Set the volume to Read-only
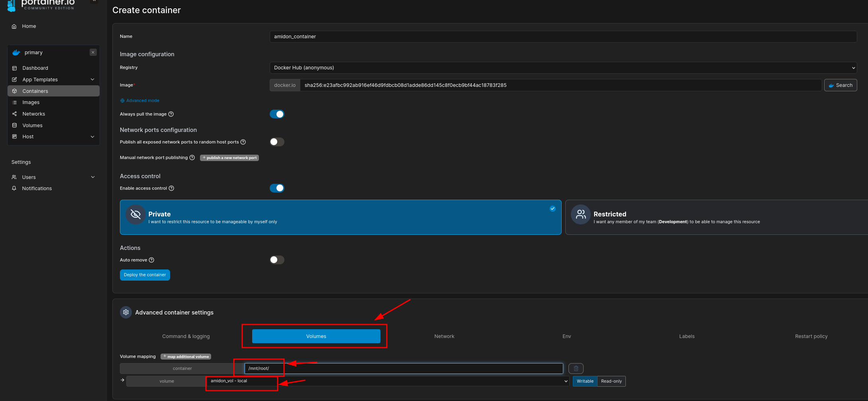868x401 pixels. click(611, 381)
